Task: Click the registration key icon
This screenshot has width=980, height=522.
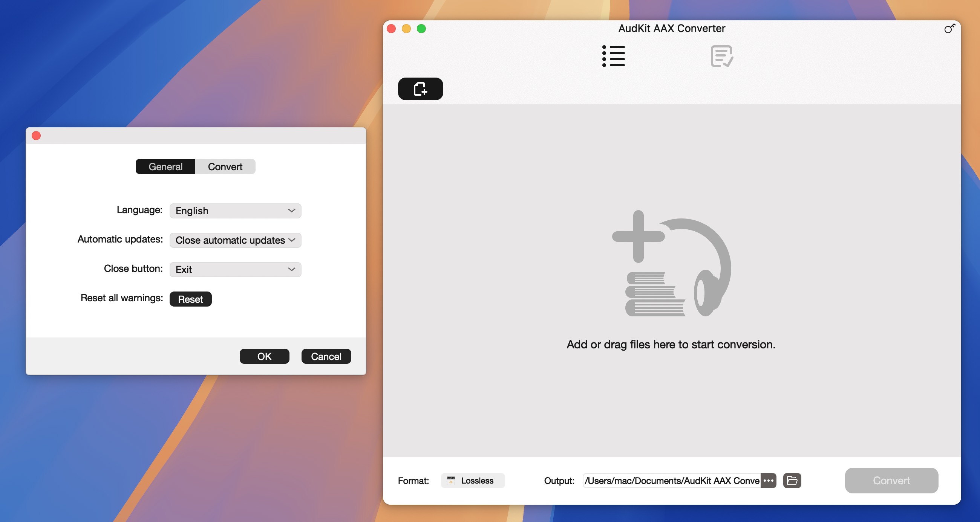Action: click(949, 29)
